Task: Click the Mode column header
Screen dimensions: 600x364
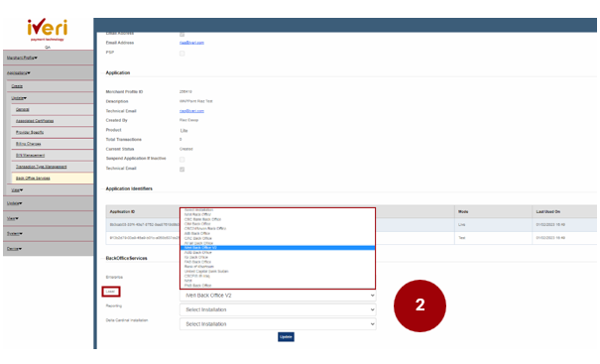Action: (463, 211)
